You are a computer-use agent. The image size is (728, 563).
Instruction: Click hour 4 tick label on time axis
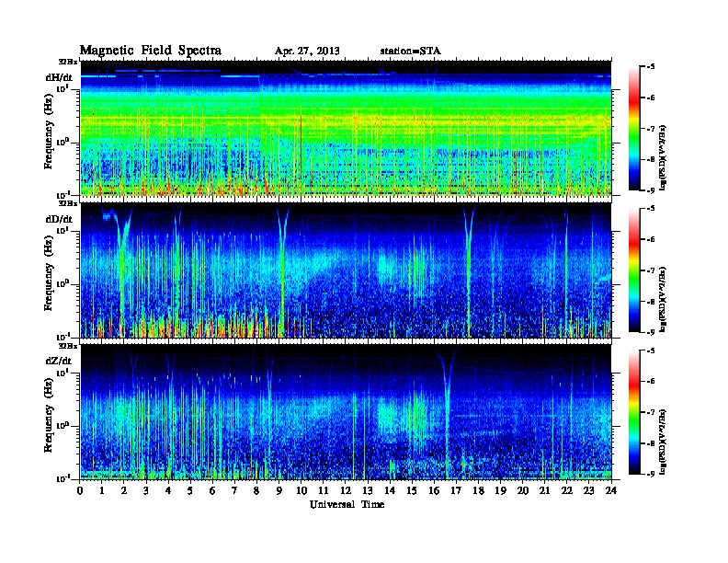(168, 490)
